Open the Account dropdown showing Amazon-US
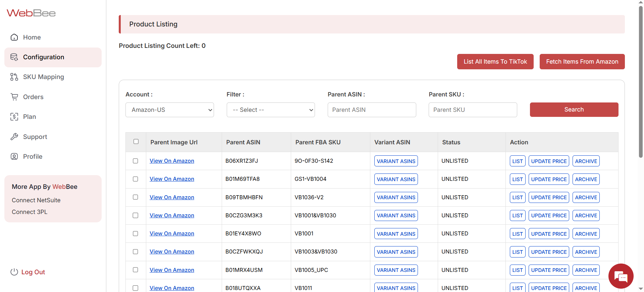This screenshot has width=644, height=292. pos(169,110)
